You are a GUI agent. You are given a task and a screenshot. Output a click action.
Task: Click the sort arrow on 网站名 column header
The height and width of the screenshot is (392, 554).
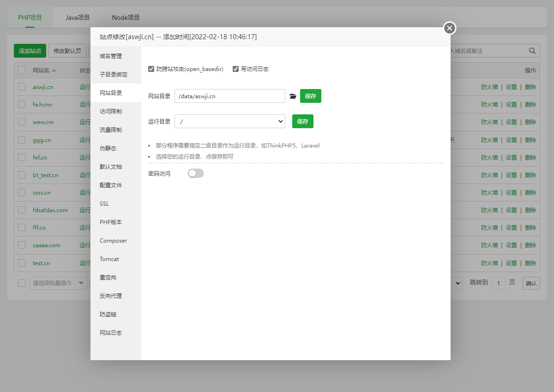point(55,70)
